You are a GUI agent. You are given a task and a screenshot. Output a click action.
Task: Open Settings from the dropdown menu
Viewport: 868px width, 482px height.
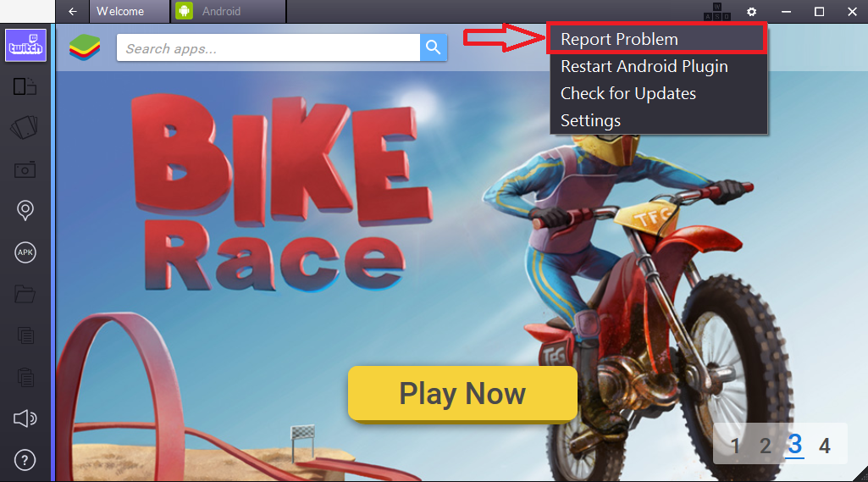[659, 120]
